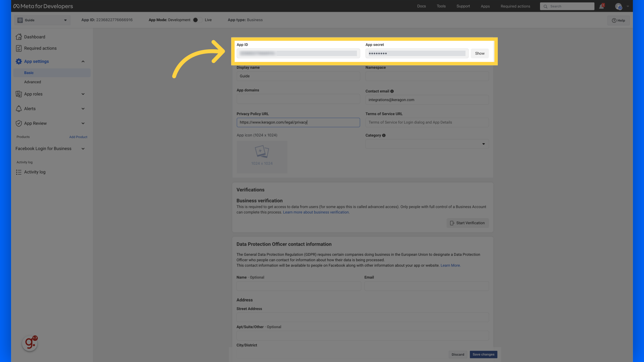Click the Display name field
The height and width of the screenshot is (362, 644).
298,76
